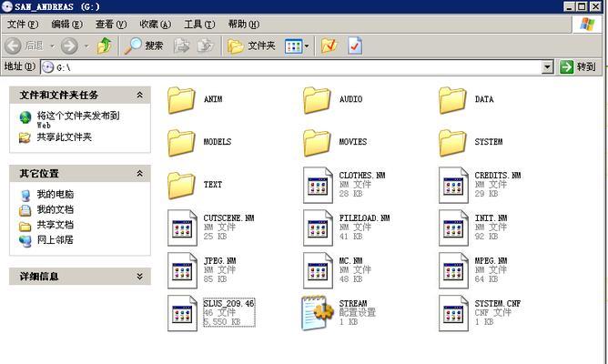Select the CUTSCENE.NM file icon
608x364 pixels.
point(182,227)
